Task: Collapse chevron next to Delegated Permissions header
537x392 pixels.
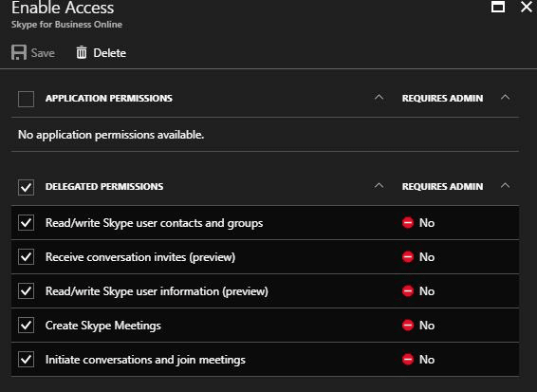Action: tap(379, 186)
